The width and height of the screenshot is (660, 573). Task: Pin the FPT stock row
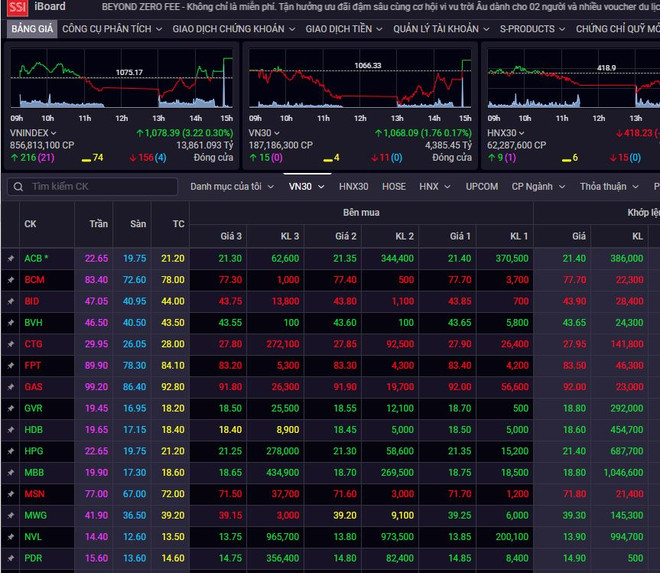coord(11,365)
